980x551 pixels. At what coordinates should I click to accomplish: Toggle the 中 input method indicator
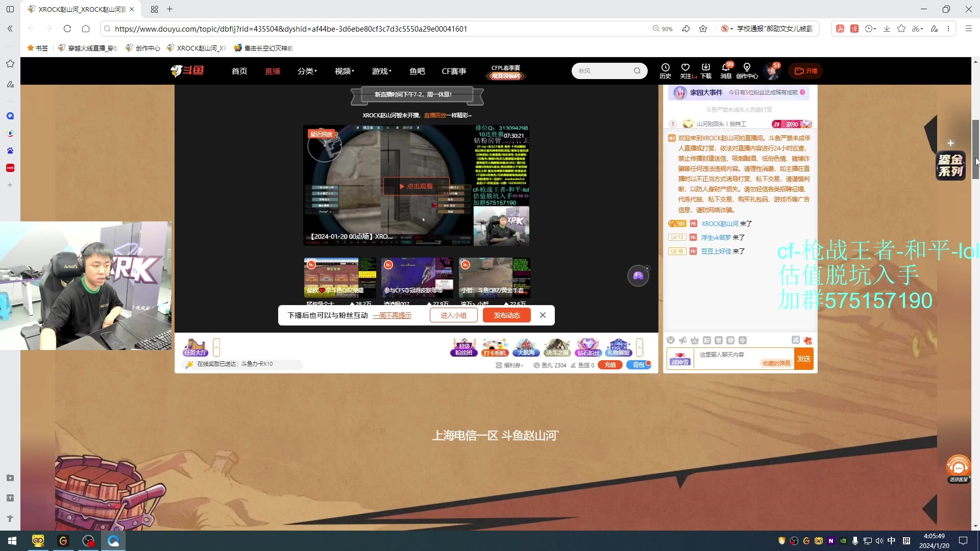[892, 541]
